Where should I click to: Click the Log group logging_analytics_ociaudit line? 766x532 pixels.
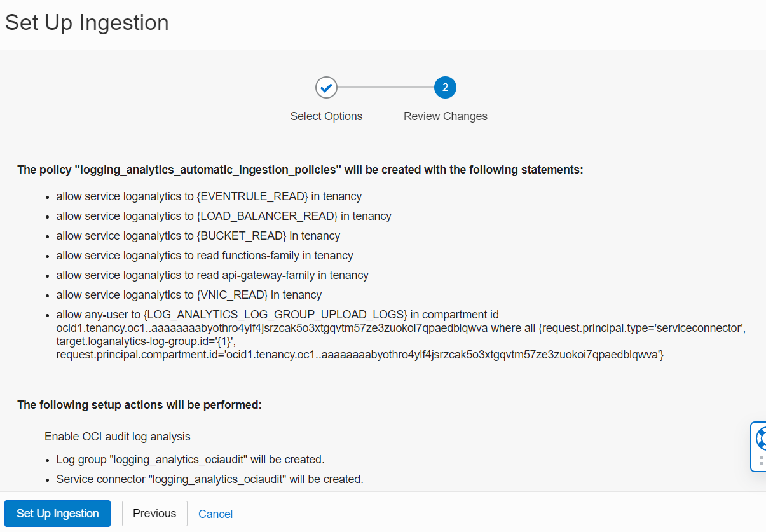coord(190,459)
